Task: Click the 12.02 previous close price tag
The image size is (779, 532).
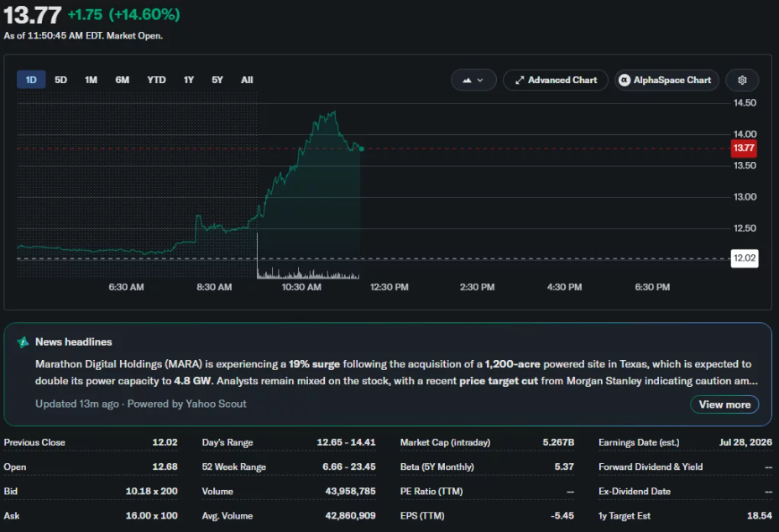Action: pos(745,258)
